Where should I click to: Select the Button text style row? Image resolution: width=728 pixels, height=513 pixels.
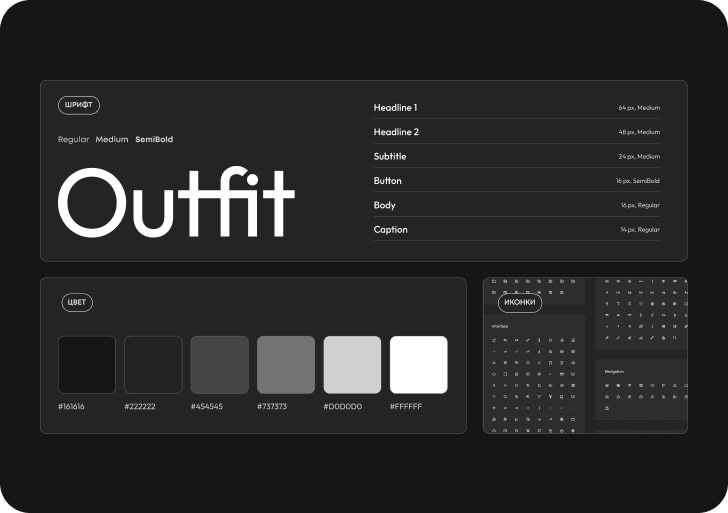click(517, 181)
